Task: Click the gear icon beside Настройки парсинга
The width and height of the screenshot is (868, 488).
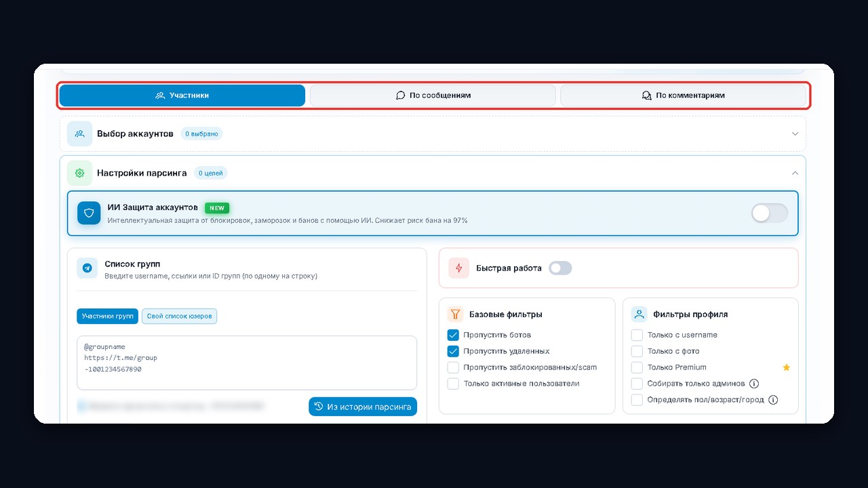Action: tap(79, 173)
